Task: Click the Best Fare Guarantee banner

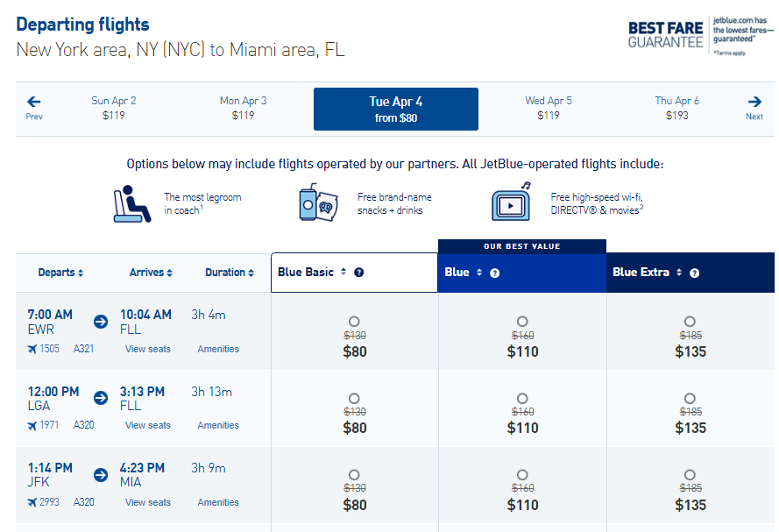Action: tap(700, 36)
